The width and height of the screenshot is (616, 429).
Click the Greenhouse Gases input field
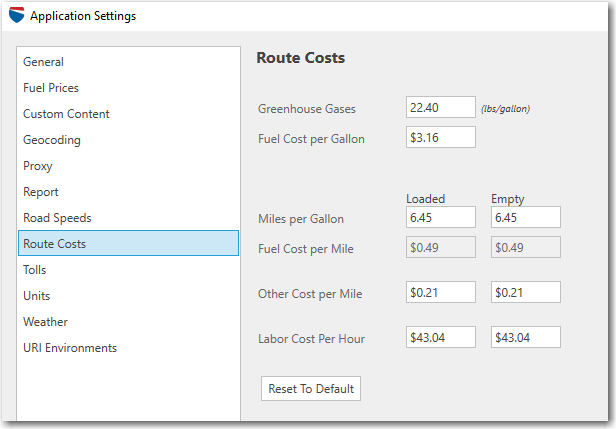coord(441,107)
